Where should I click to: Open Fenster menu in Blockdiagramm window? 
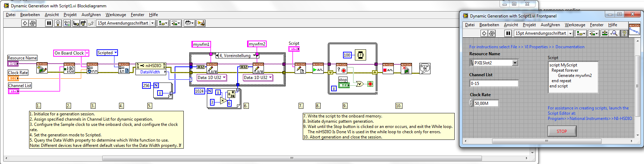(138, 15)
